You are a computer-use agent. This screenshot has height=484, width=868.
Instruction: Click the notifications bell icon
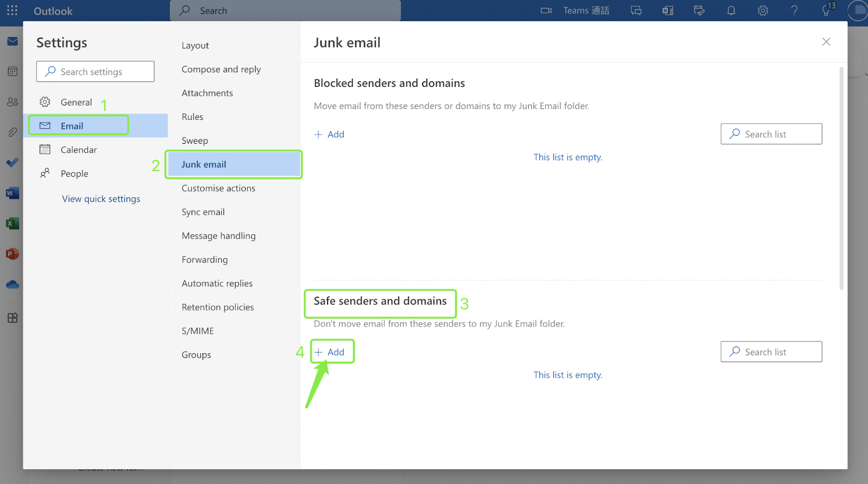pos(731,10)
